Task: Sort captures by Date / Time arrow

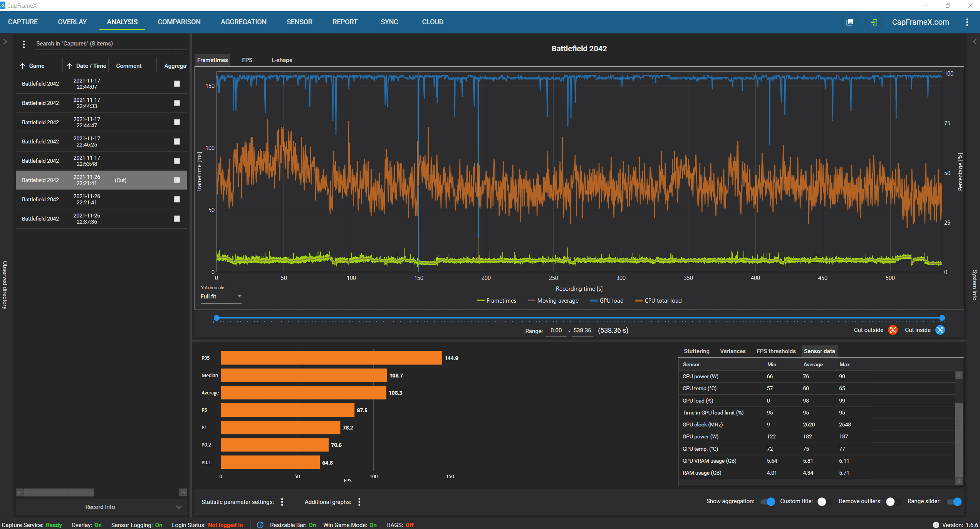Action: (70, 66)
